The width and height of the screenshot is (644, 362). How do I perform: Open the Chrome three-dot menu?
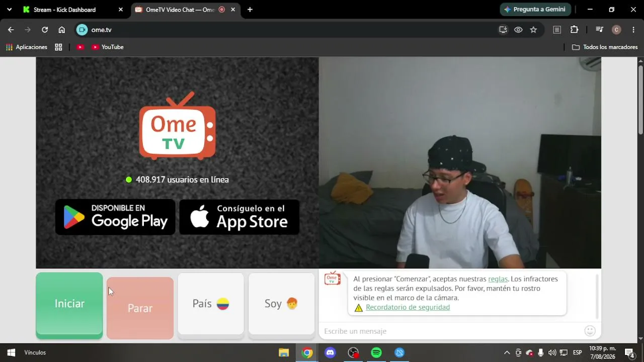click(x=633, y=30)
